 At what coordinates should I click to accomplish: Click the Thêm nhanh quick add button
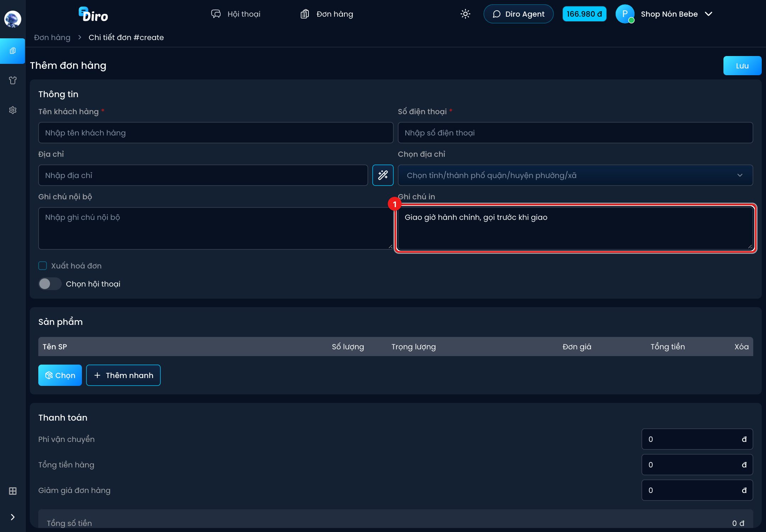tap(123, 375)
